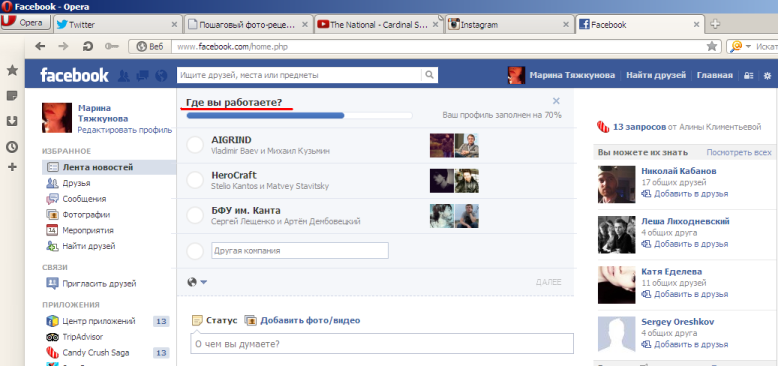The image size is (778, 366).
Task: Open Лента новостей in sidebar
Action: [109, 168]
